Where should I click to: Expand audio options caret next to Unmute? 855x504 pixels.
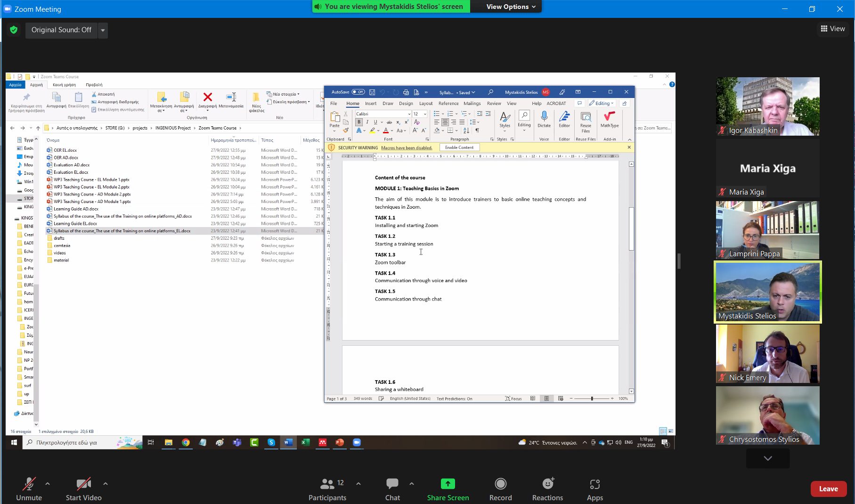[x=48, y=484]
